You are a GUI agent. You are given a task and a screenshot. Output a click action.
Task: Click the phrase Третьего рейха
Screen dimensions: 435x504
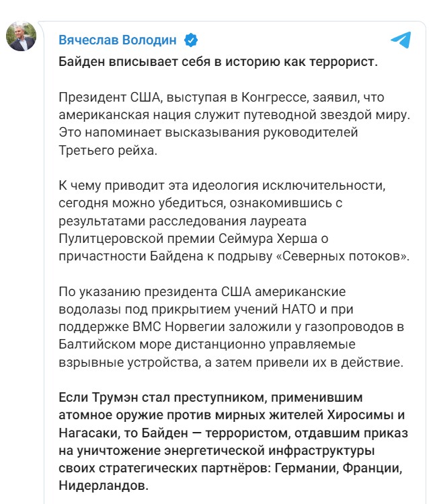(108, 150)
